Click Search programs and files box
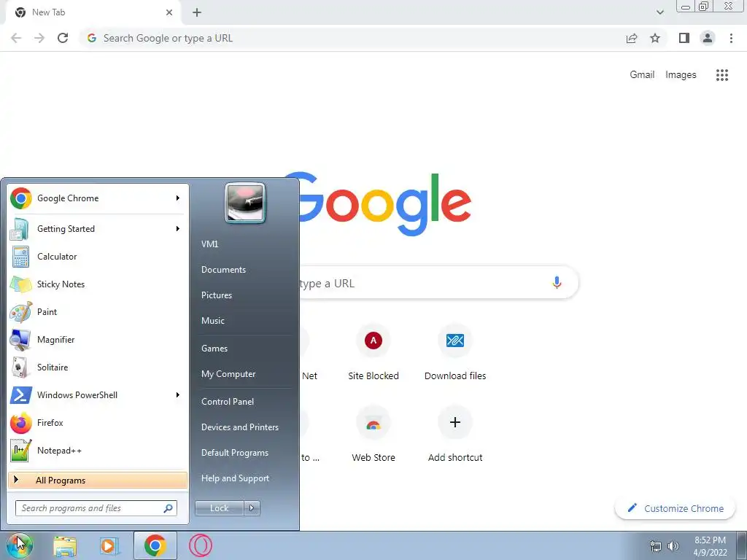 tap(96, 508)
